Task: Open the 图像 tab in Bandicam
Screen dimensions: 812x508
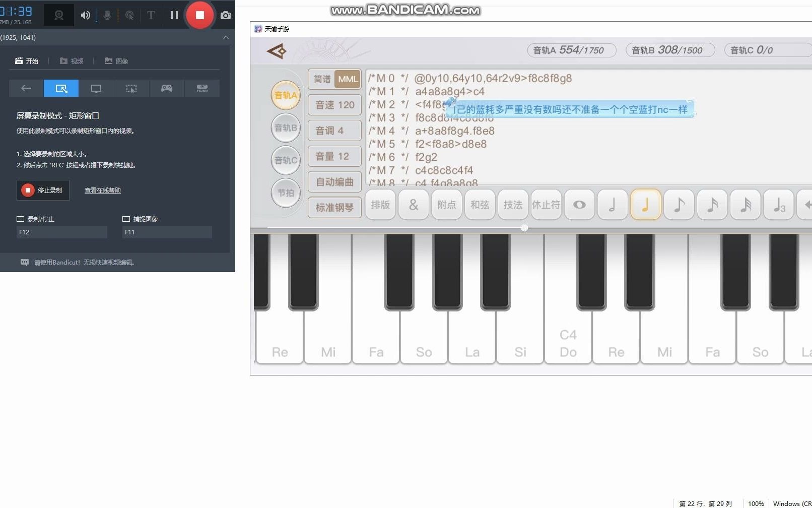Action: pos(116,61)
